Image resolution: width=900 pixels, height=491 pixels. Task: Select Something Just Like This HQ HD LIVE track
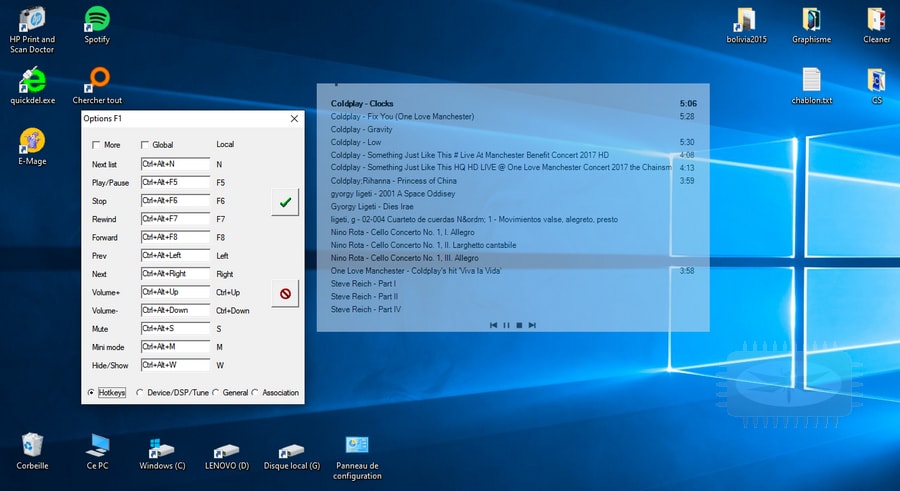501,168
